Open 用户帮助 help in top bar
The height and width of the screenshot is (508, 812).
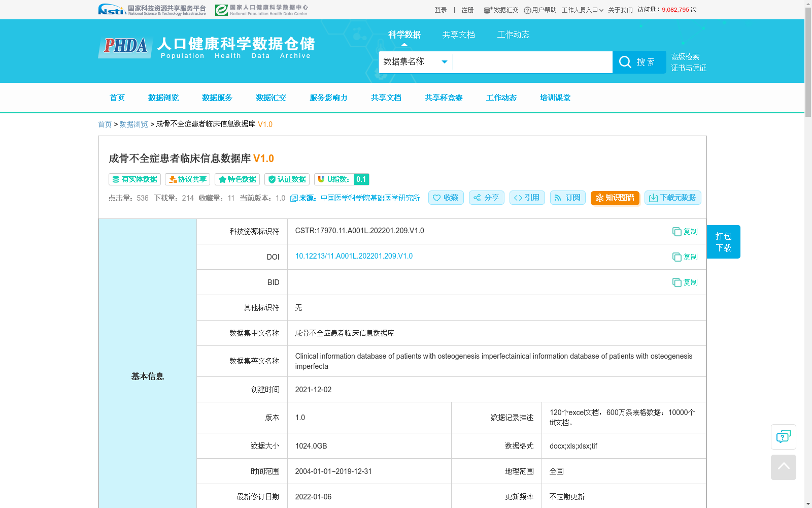point(540,10)
